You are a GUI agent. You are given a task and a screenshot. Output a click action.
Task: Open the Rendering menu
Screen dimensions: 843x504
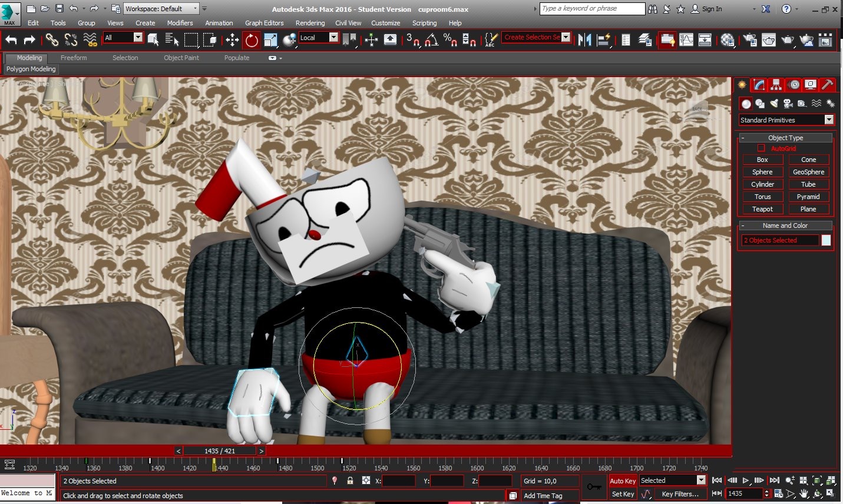[310, 23]
